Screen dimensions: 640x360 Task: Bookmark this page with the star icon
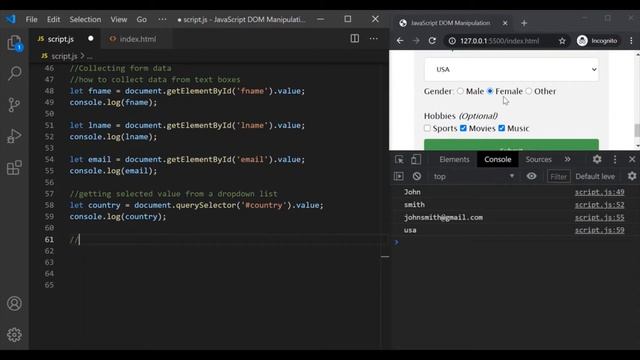click(562, 41)
